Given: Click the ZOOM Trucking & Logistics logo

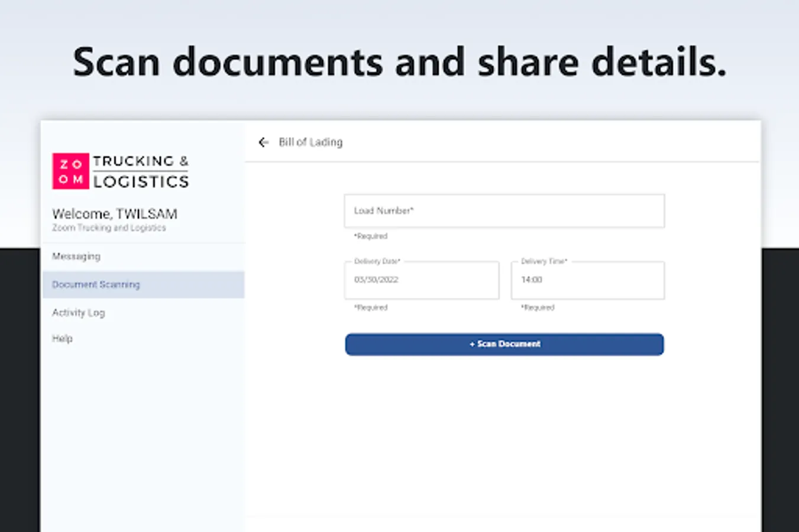Looking at the screenshot, I should (x=121, y=171).
